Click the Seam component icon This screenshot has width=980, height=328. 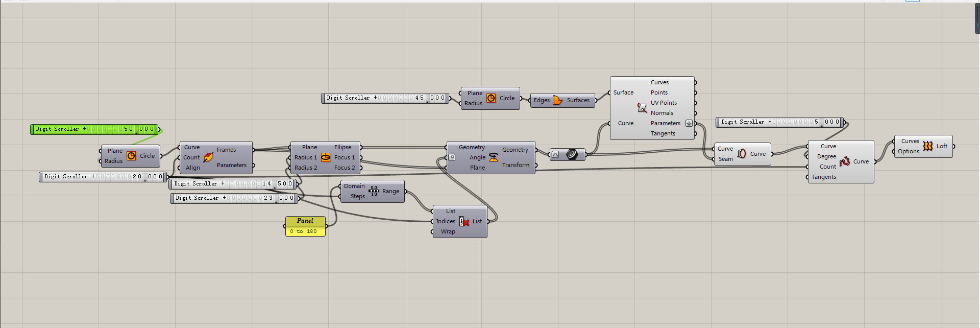(741, 153)
